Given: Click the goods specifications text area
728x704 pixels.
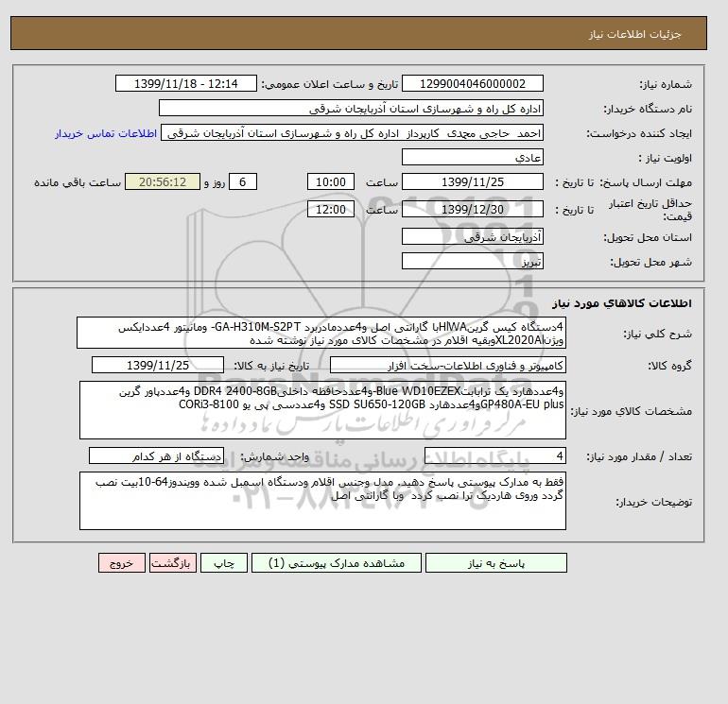Looking at the screenshot, I should 322,410.
